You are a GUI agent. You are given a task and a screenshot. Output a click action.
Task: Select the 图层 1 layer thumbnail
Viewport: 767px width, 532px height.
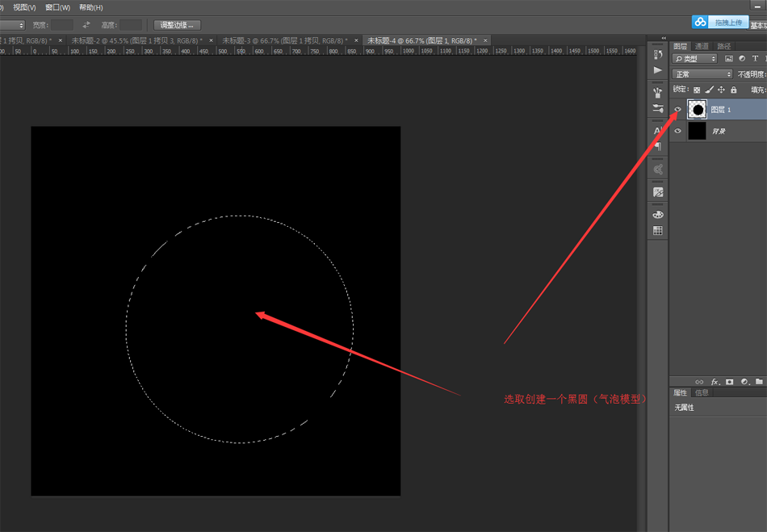pos(697,109)
